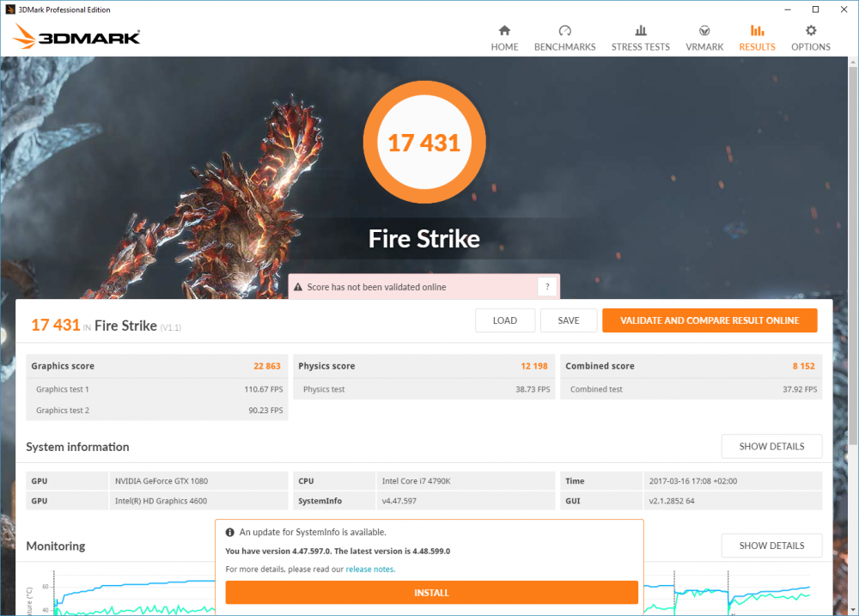Screen dimensions: 859x616
Task: Click the Graphics score value 22 863
Action: point(267,366)
